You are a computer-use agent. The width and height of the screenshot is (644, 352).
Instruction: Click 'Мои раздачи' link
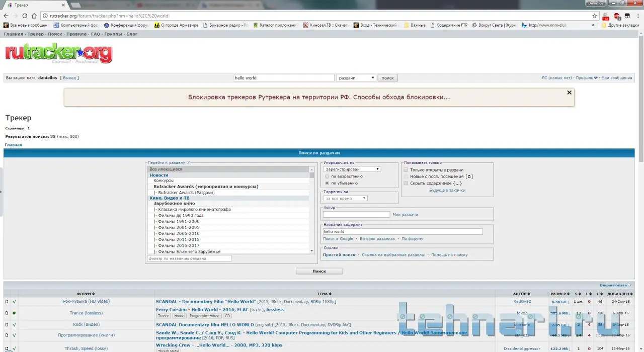coord(405,215)
